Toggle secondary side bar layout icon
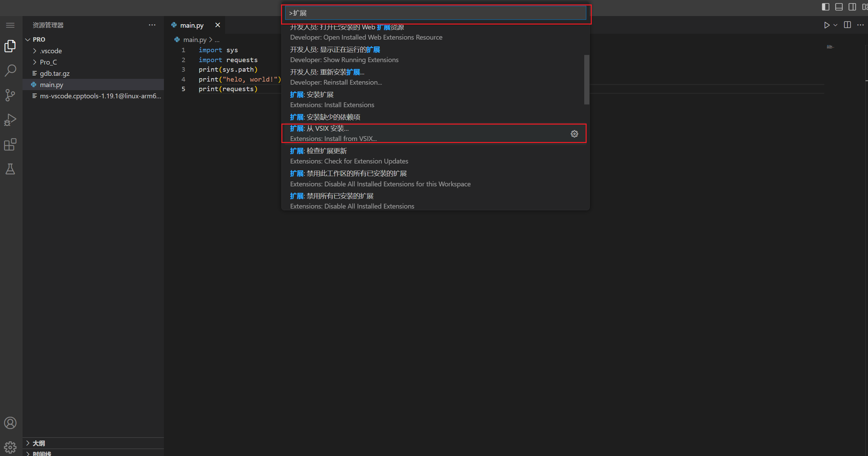Viewport: 868px width, 456px height. click(x=852, y=7)
